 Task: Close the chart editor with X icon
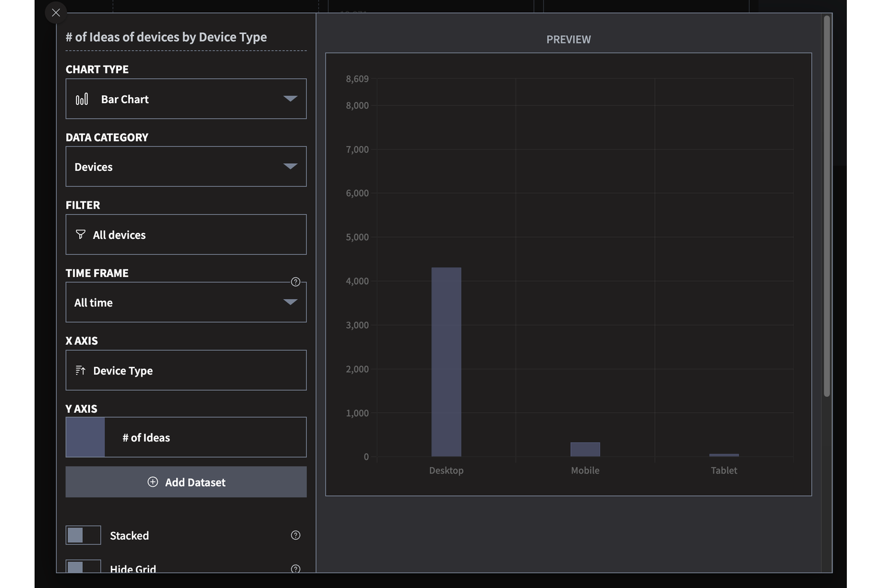tap(55, 13)
